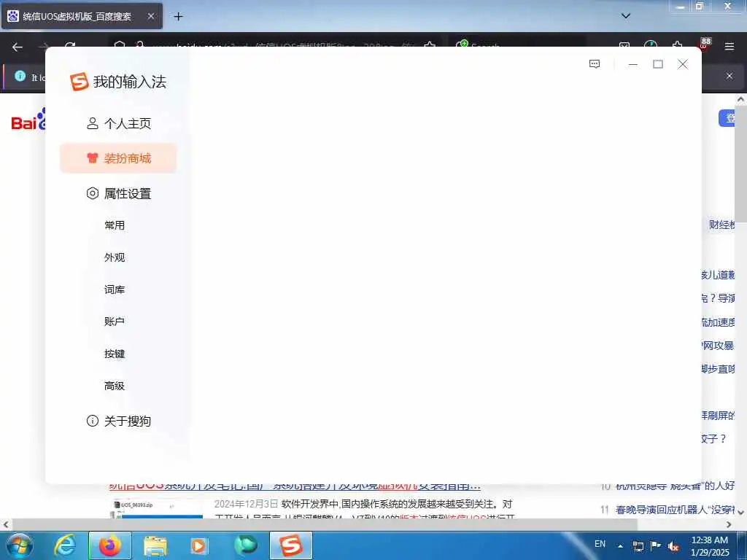Click the muted volume tray icon
747x560 pixels.
tap(673, 547)
